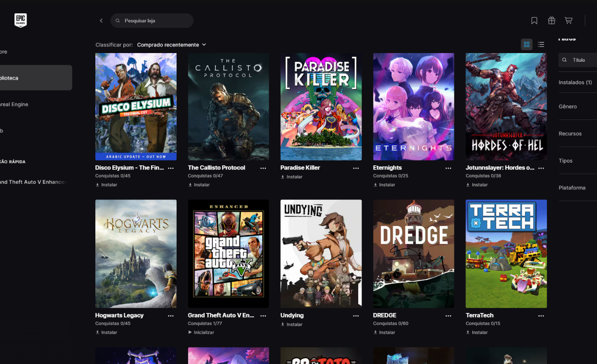Open the Undying cover art
Image resolution: width=597 pixels, height=364 pixels.
point(321,254)
